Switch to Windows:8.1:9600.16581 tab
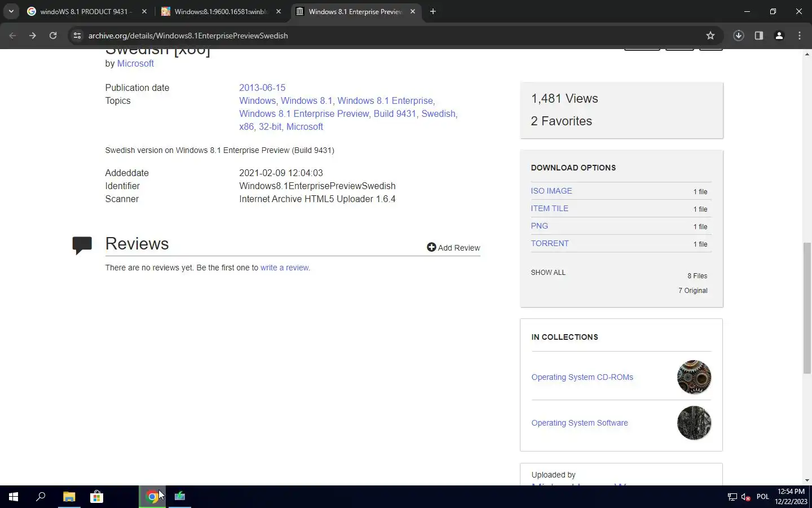 [220, 11]
